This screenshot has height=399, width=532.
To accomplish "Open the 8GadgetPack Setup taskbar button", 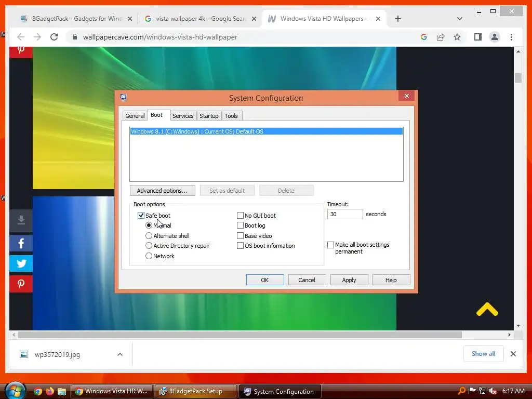I will (196, 391).
